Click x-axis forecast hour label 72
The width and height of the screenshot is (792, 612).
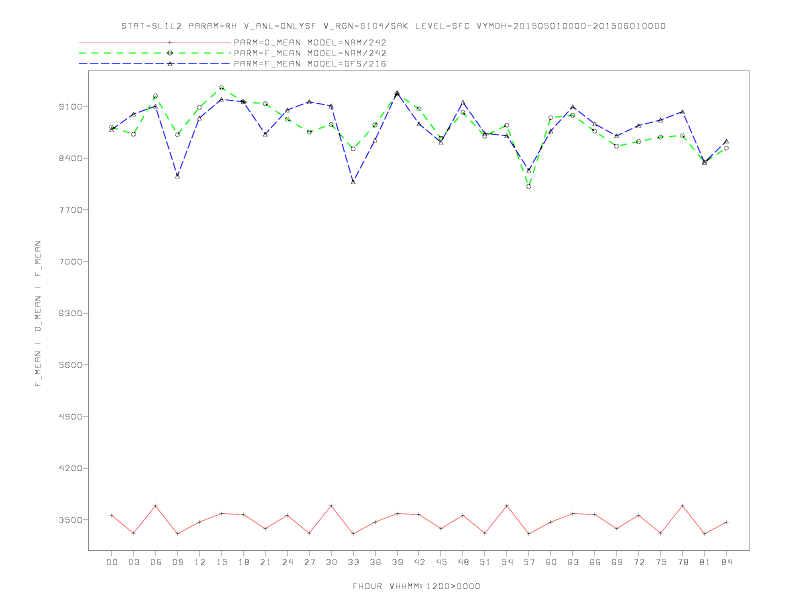click(x=638, y=562)
